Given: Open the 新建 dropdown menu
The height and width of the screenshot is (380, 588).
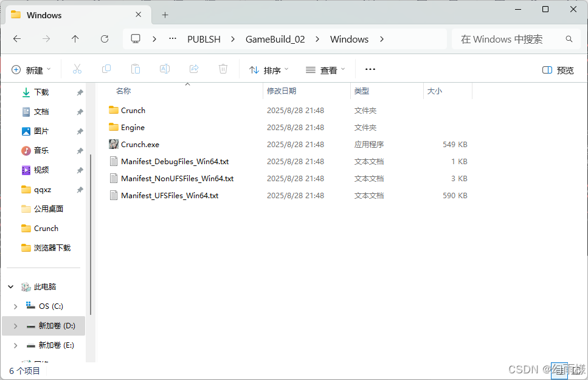Looking at the screenshot, I should click(x=32, y=70).
